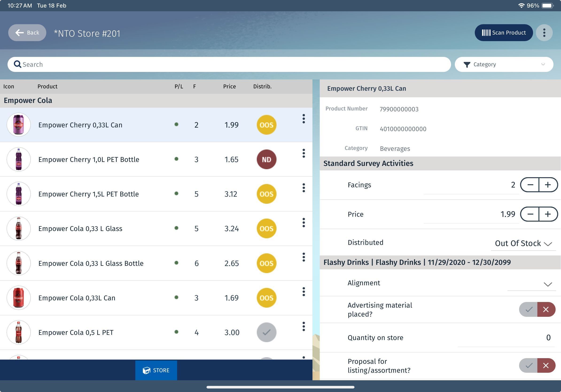Image resolution: width=561 pixels, height=392 pixels.
Task: Open Distributed dropdown showing Out Of Stock
Action: pos(523,243)
